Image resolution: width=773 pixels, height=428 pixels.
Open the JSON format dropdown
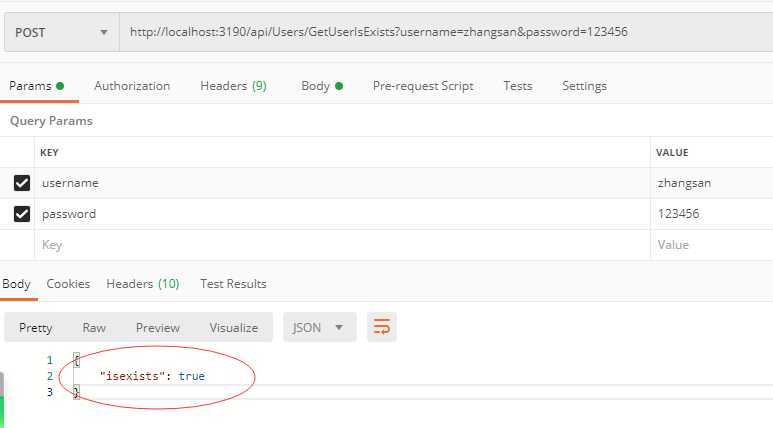tap(319, 327)
